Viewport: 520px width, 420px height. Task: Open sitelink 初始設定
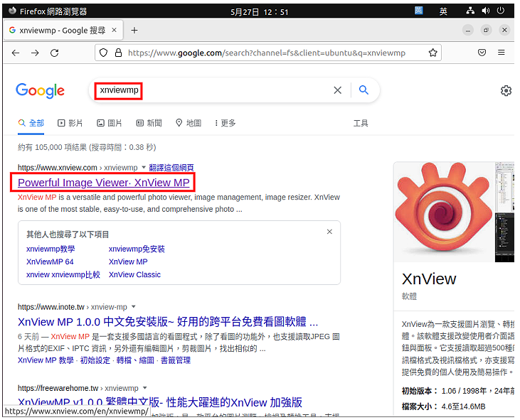(95, 360)
